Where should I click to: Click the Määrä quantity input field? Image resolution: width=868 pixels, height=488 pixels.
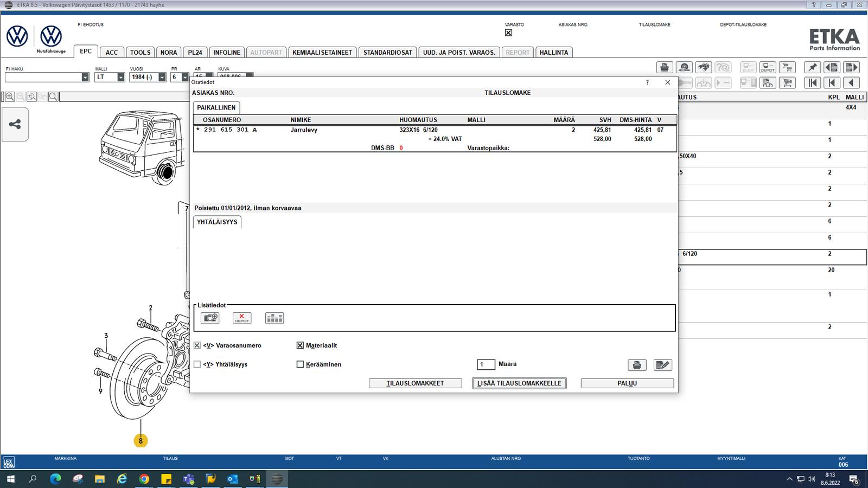pyautogui.click(x=486, y=364)
